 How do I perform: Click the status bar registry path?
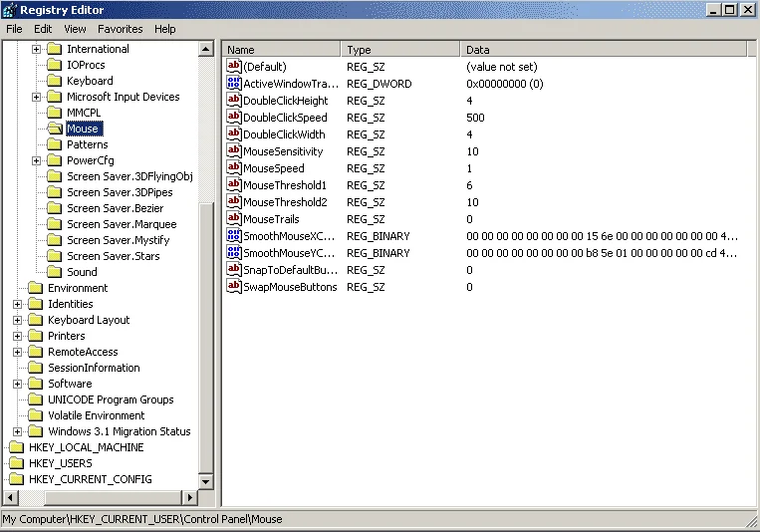click(x=142, y=519)
